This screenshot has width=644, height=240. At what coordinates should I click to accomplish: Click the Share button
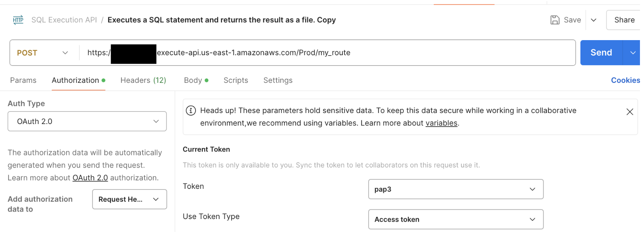pos(626,20)
